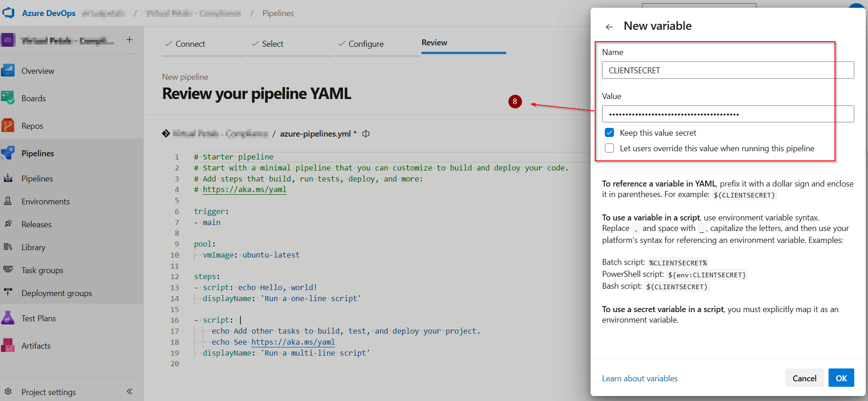Screen dimensions: 868x401
Task: Open the Repos icon in sidebar
Action: [x=8, y=126]
